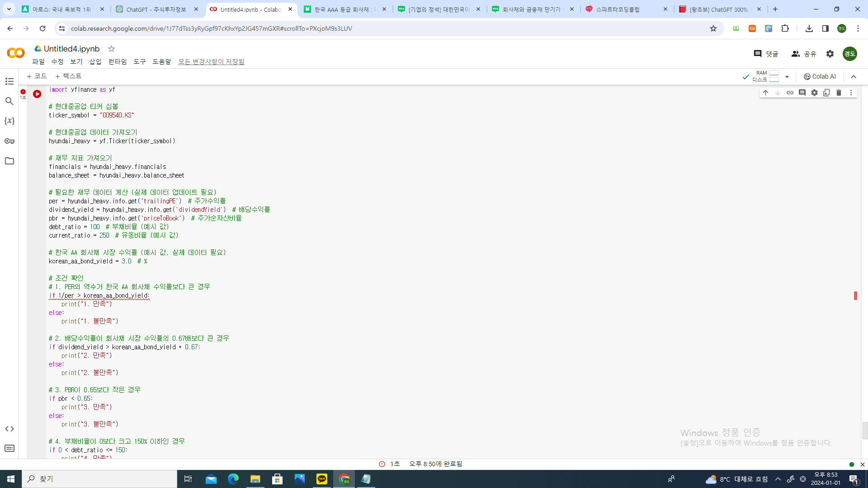Open cell editor settings gear
868x488 pixels.
(814, 93)
